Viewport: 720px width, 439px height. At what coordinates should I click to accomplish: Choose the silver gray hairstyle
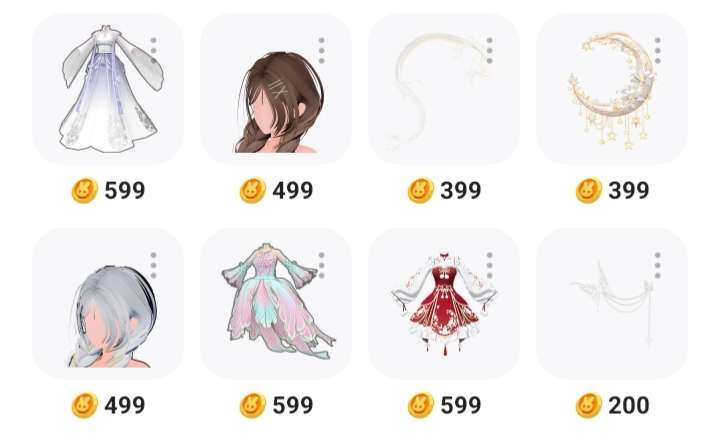[x=108, y=304]
